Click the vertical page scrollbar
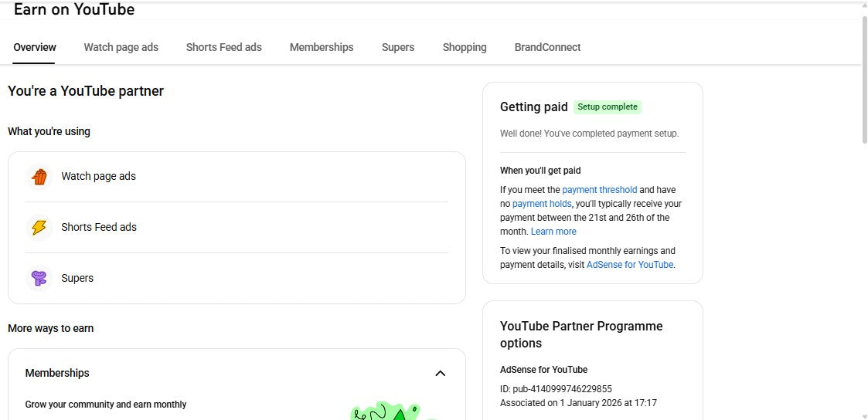This screenshot has width=868, height=420. click(863, 77)
